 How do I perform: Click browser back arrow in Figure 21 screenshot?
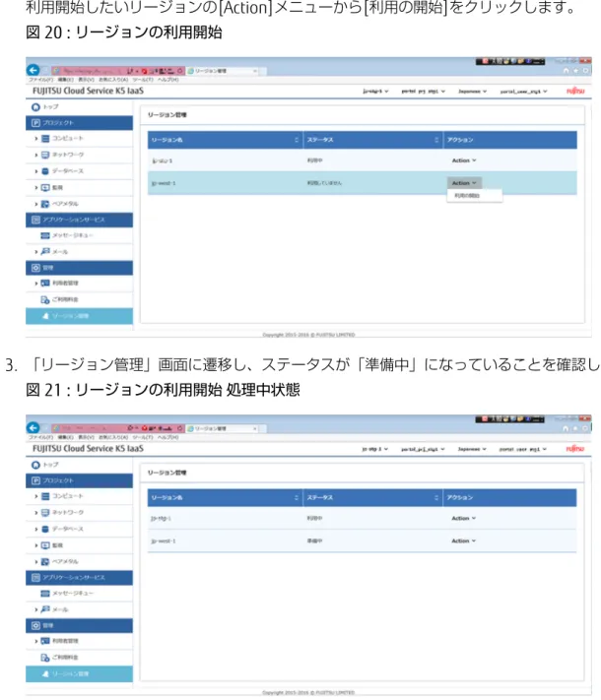tap(33, 427)
